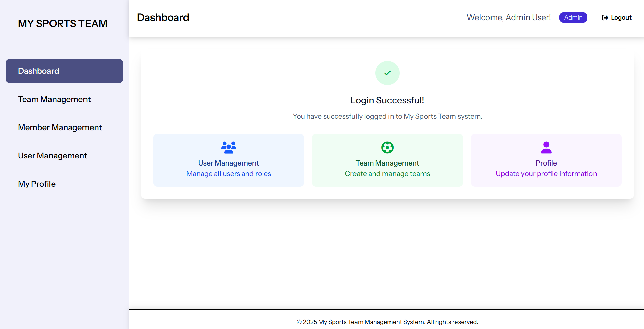Open the User Management card

click(x=228, y=160)
